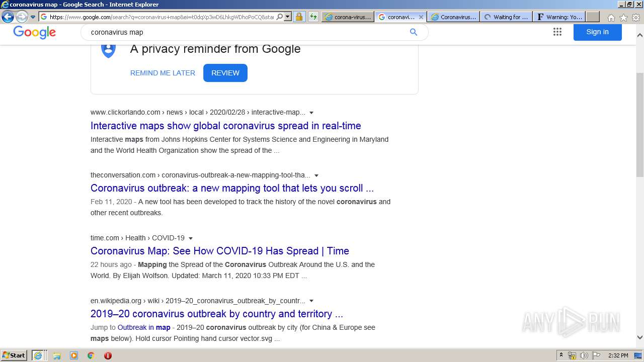644x362 pixels.
Task: Click the blue Google search magnifier
Action: pyautogui.click(x=414, y=32)
